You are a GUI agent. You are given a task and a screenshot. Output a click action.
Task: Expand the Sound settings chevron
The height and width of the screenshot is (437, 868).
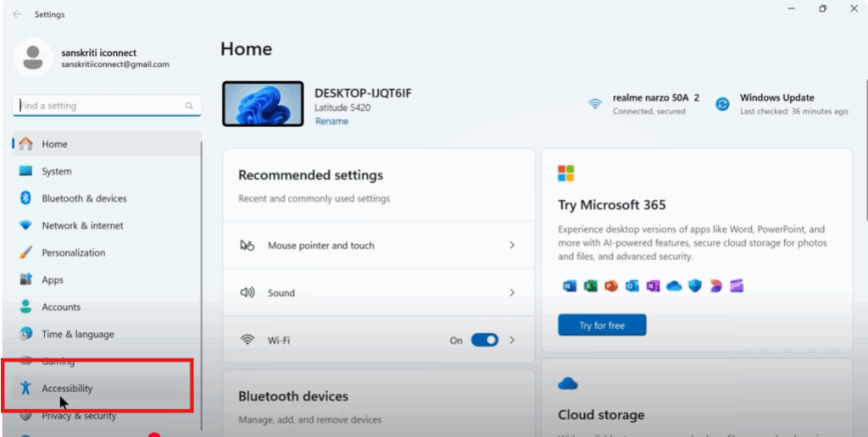pos(512,292)
